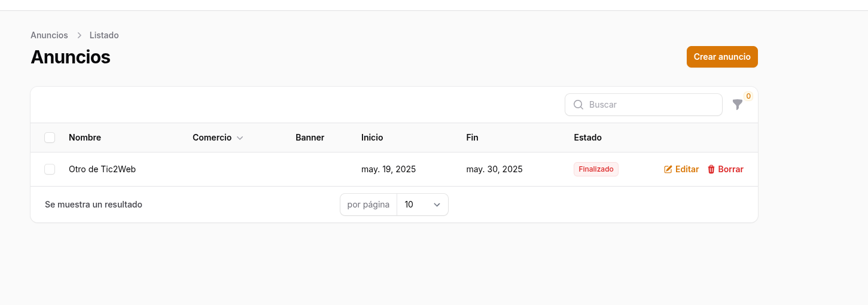Click the Nombre column header
868x305 pixels.
click(x=85, y=138)
